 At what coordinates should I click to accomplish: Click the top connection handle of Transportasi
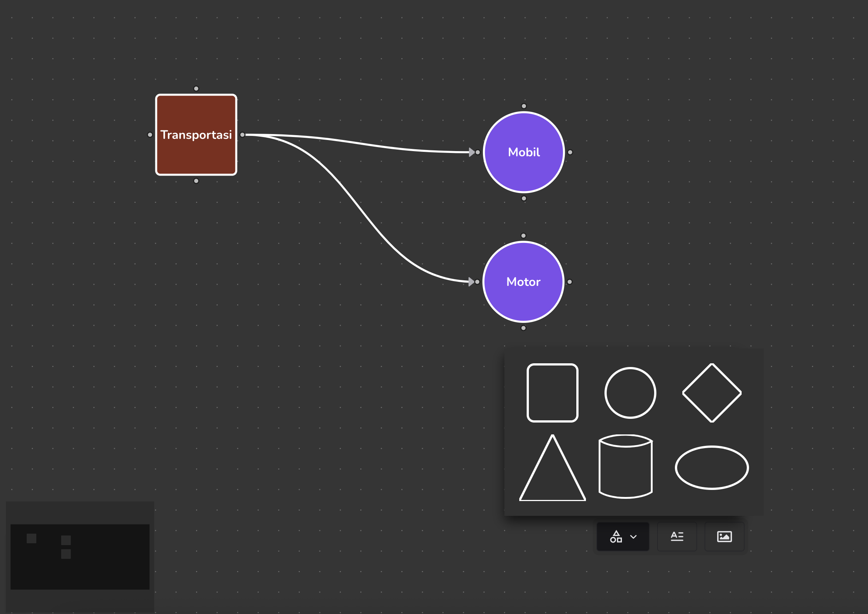pyautogui.click(x=196, y=89)
